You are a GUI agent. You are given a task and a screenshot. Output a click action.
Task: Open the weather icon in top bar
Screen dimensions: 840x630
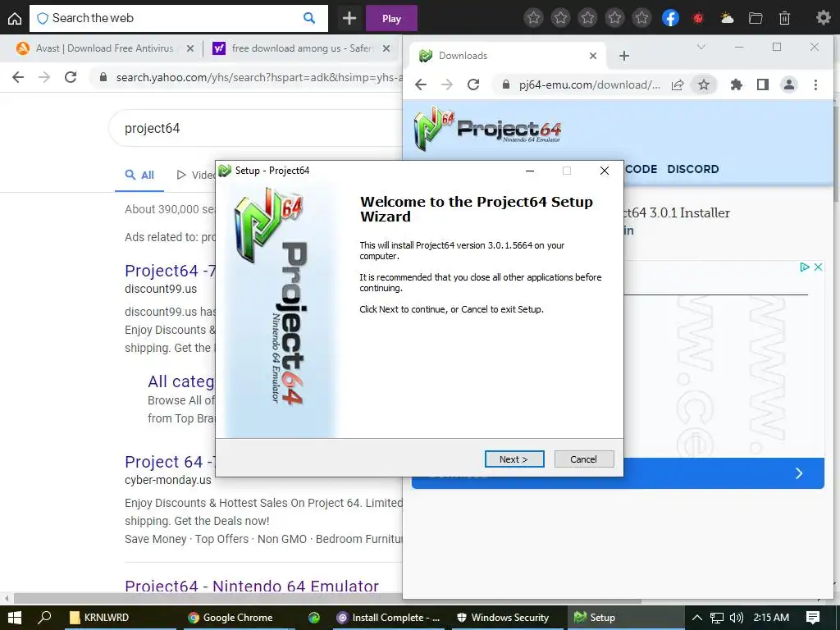pyautogui.click(x=727, y=18)
